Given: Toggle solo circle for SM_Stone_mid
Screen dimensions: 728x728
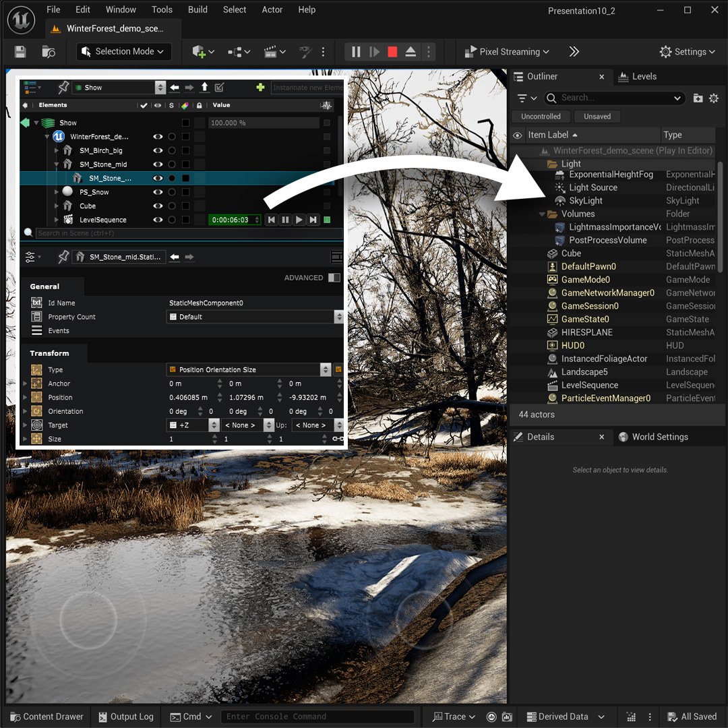Looking at the screenshot, I should pyautogui.click(x=172, y=164).
